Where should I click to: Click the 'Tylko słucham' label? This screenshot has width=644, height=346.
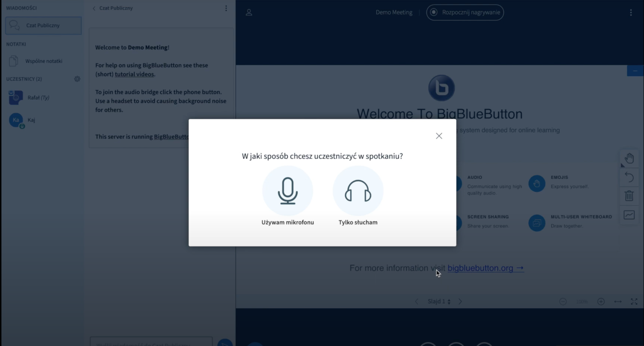tap(358, 222)
